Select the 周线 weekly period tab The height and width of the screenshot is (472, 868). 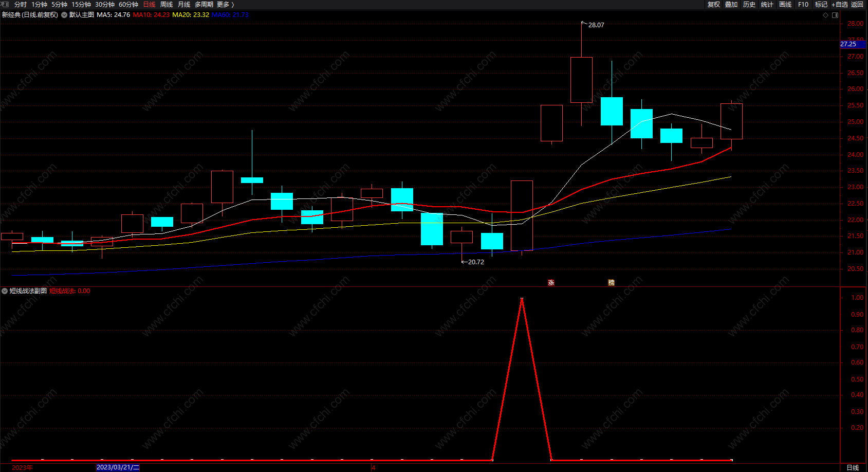167,5
